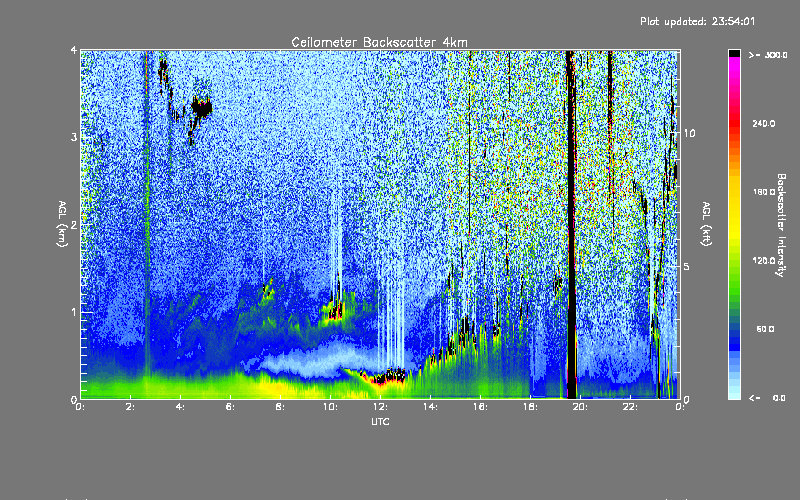800x500 pixels.
Task: Click the "12:" UTC tick label
Action: coord(380,407)
